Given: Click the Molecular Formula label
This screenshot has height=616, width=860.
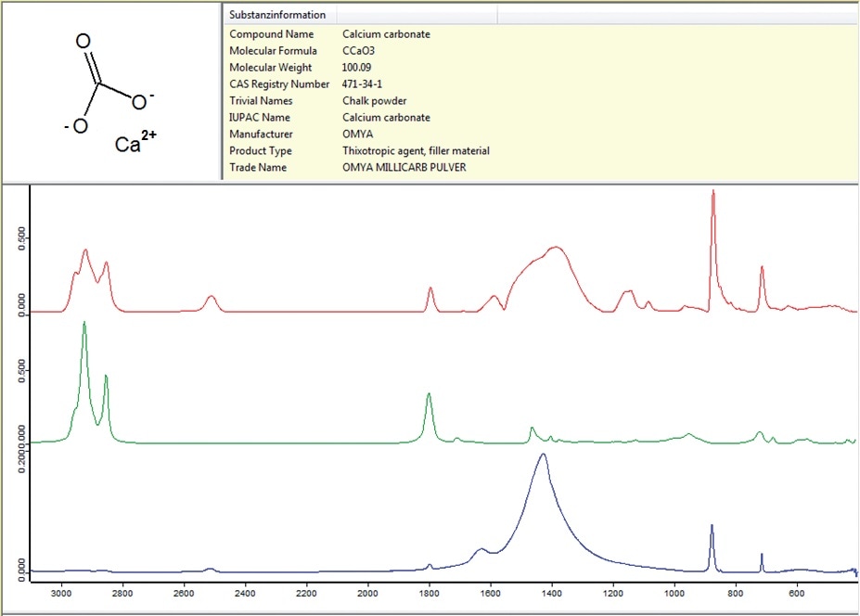Looking at the screenshot, I should (273, 50).
